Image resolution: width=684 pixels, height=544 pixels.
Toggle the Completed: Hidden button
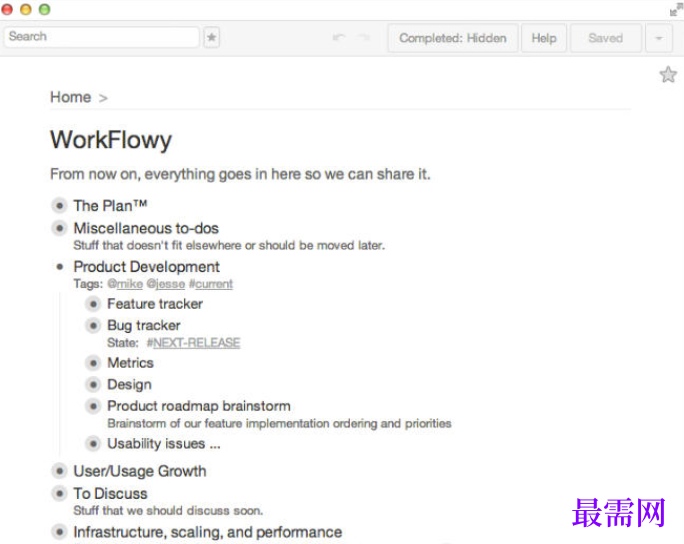click(453, 38)
